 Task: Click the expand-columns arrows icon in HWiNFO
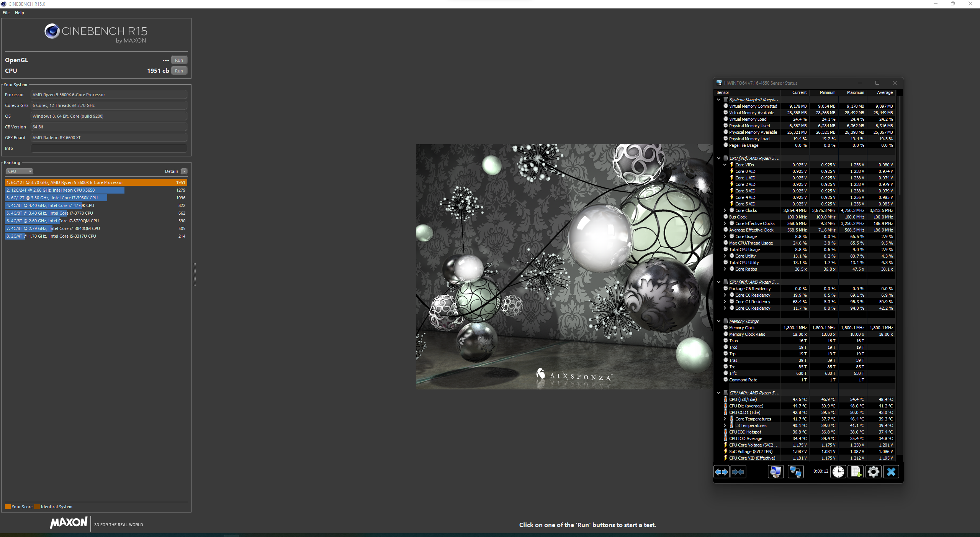pyautogui.click(x=722, y=472)
